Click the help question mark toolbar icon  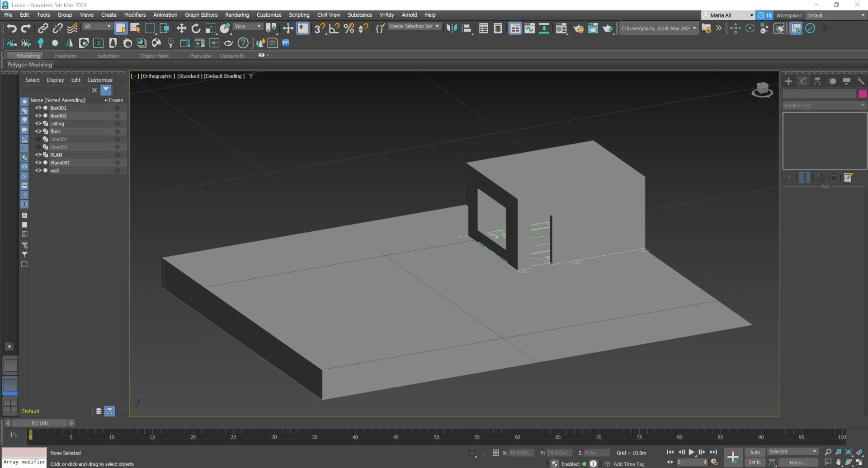[x=243, y=43]
